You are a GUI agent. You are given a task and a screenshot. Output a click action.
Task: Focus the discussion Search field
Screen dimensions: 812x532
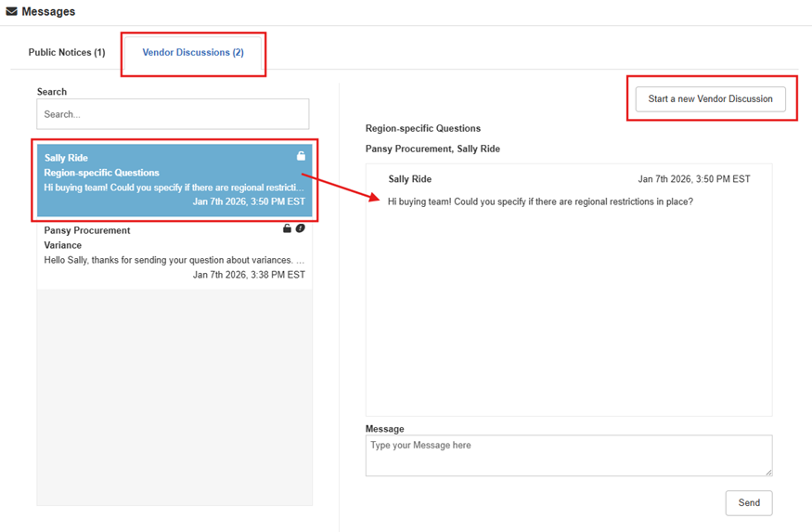pyautogui.click(x=173, y=114)
